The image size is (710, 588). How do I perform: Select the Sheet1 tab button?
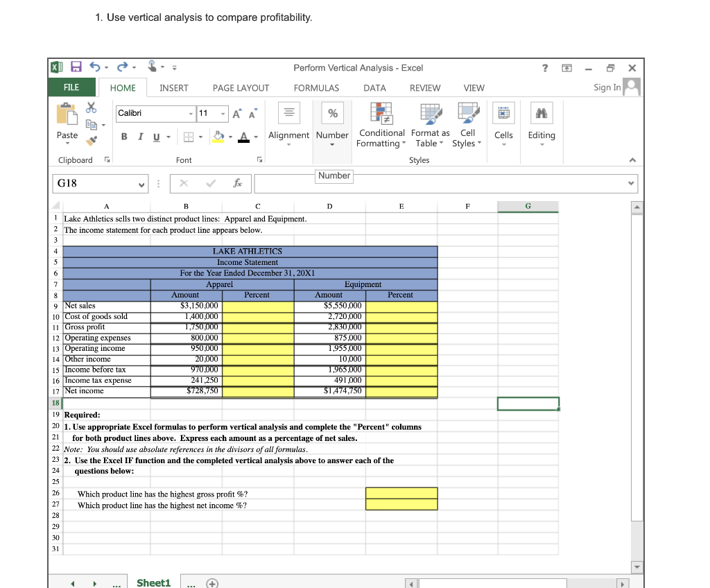pyautogui.click(x=153, y=582)
